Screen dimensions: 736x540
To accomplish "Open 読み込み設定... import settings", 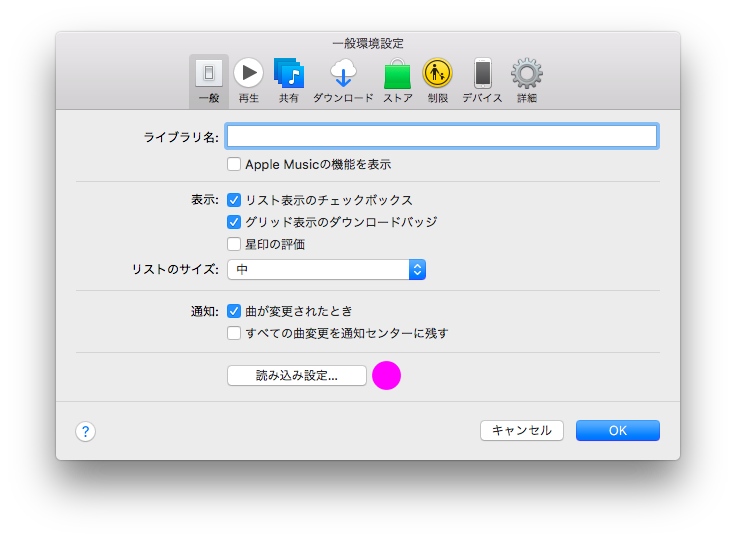I will coord(297,376).
